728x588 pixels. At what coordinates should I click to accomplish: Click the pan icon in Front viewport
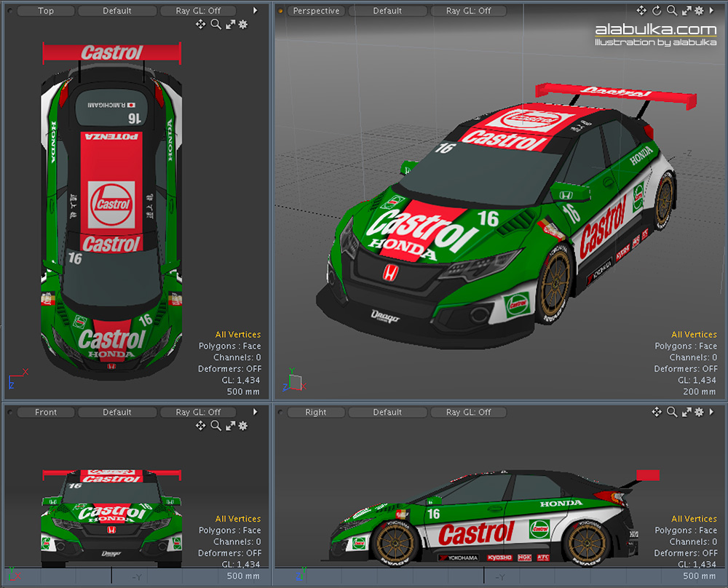click(201, 426)
